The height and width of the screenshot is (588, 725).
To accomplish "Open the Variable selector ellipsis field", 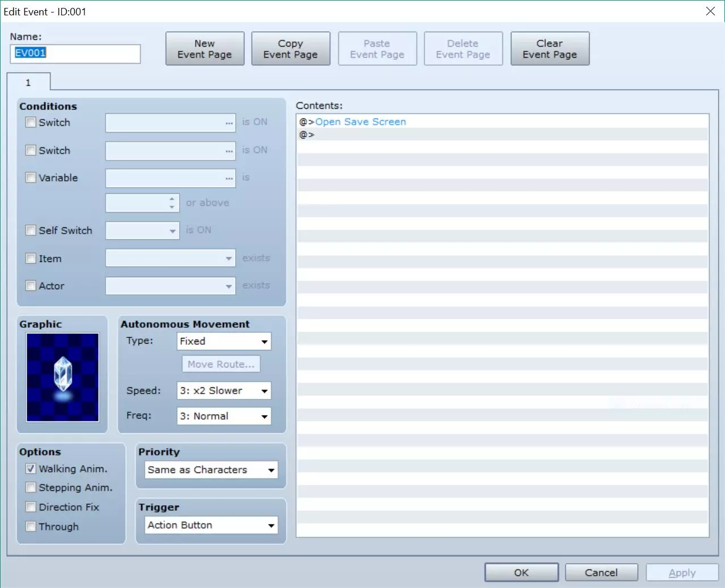I will click(171, 178).
